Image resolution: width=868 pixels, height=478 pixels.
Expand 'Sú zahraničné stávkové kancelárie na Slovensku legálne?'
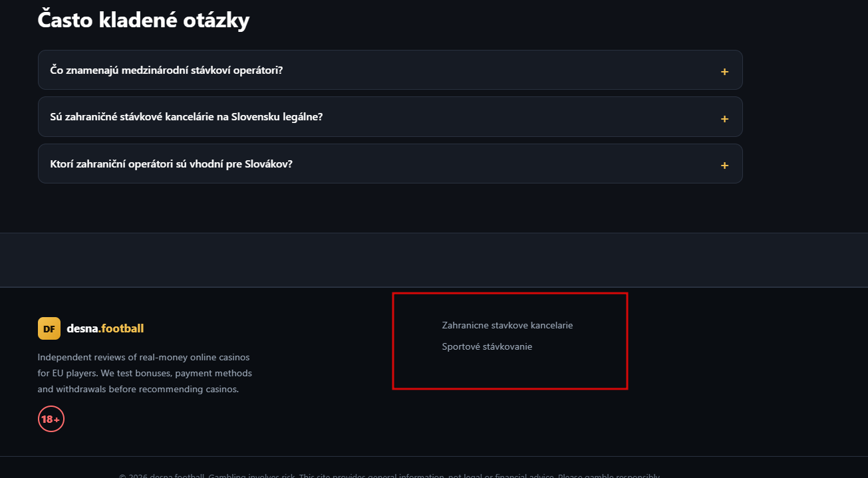pyautogui.click(x=186, y=116)
